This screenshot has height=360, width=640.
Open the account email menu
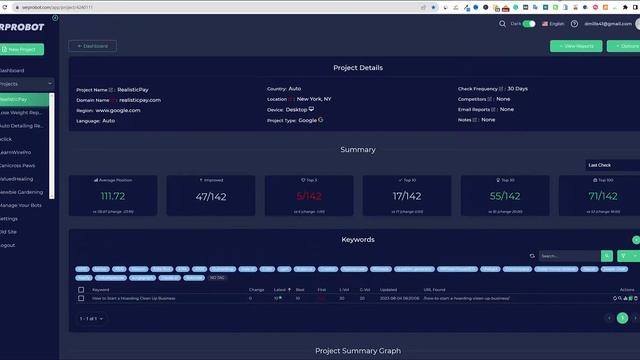tap(608, 24)
